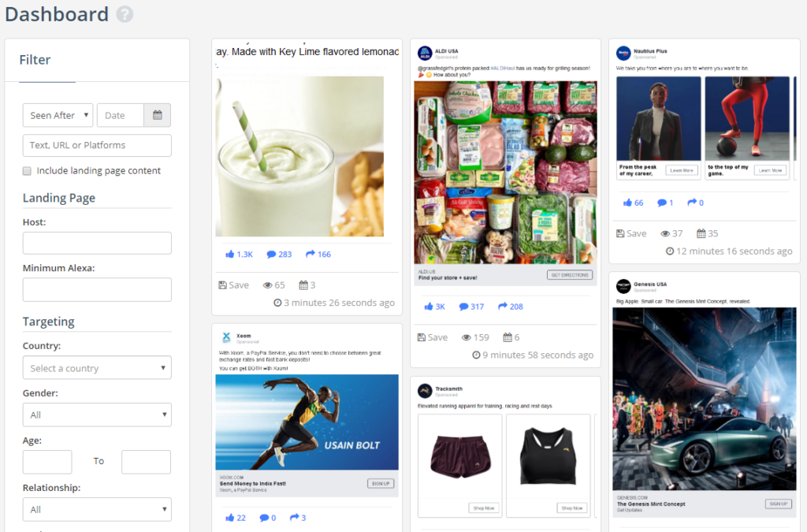This screenshot has height=532, width=807.
Task: Open the Relationship dropdown
Action: tap(96, 509)
